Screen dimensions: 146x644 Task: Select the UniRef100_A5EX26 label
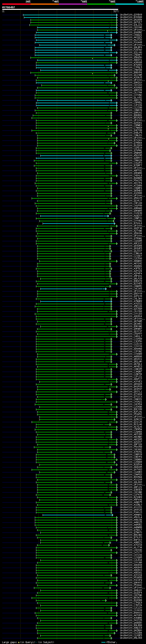point(131,306)
